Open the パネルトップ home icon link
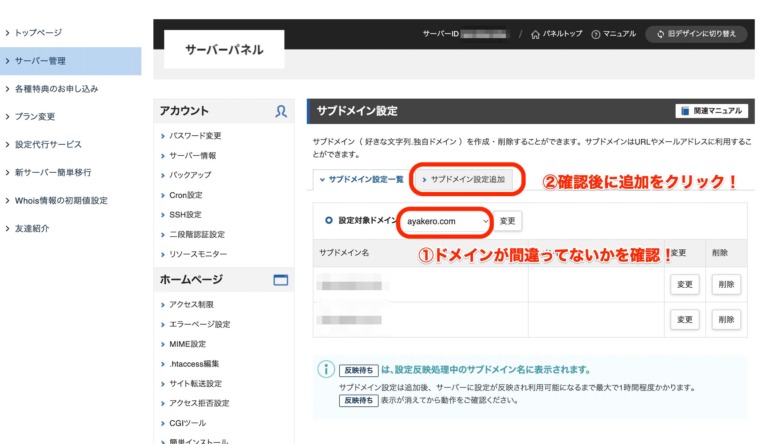The width and height of the screenshot is (780, 444). click(x=556, y=34)
